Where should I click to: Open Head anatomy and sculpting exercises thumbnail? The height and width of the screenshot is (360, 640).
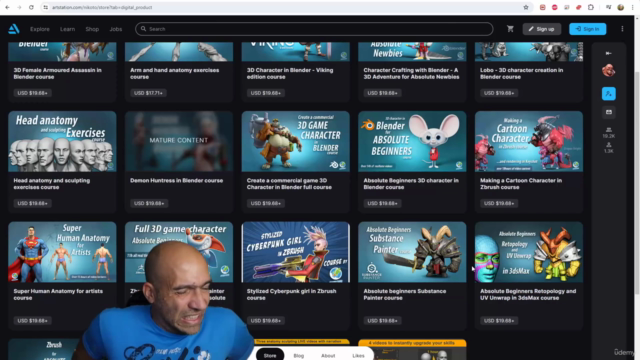62,141
